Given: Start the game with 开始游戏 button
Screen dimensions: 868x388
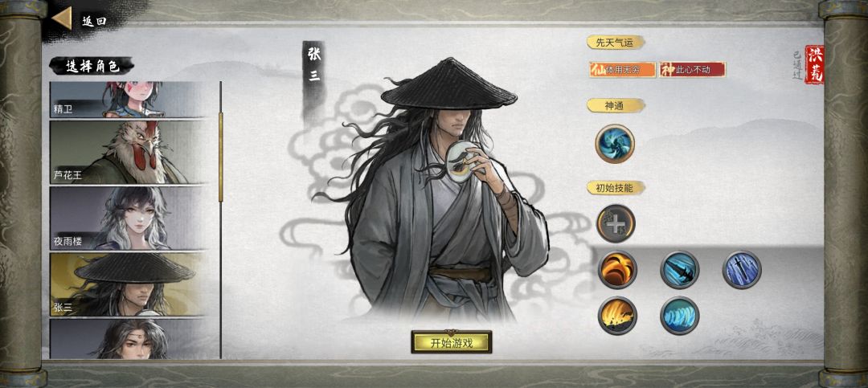Looking at the screenshot, I should point(452,342).
